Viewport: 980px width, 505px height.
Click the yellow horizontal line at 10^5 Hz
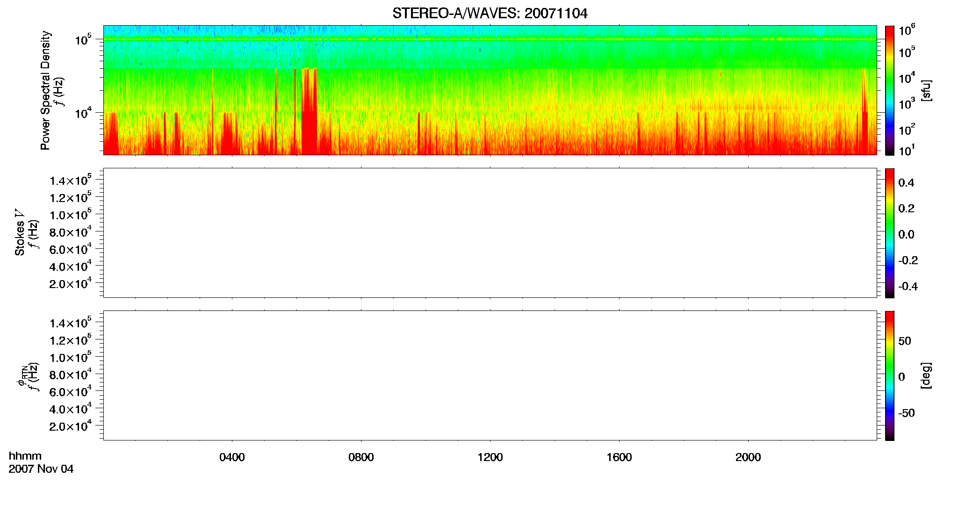click(x=490, y=39)
